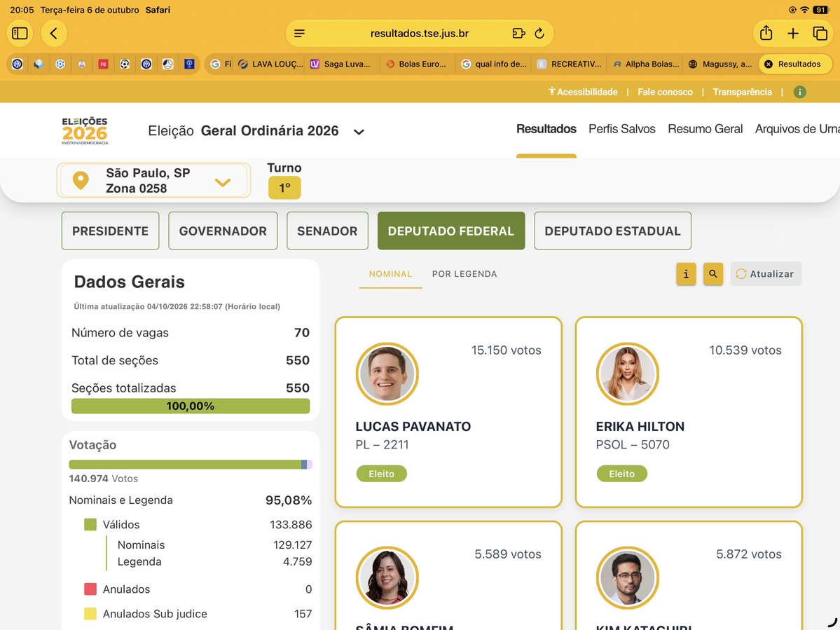840x630 pixels.
Task: Open the soccer ball pinned tab
Action: 125,64
